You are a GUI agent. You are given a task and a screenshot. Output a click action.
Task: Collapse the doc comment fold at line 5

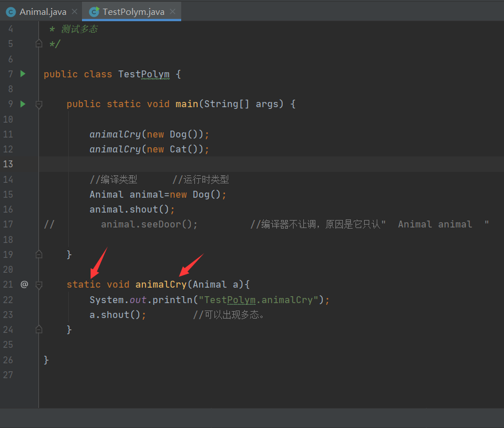(x=39, y=44)
